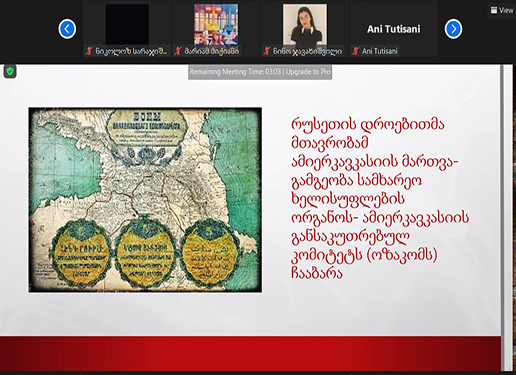Click the left arrow to see previous participants
The width and height of the screenshot is (516, 375).
[x=67, y=29]
